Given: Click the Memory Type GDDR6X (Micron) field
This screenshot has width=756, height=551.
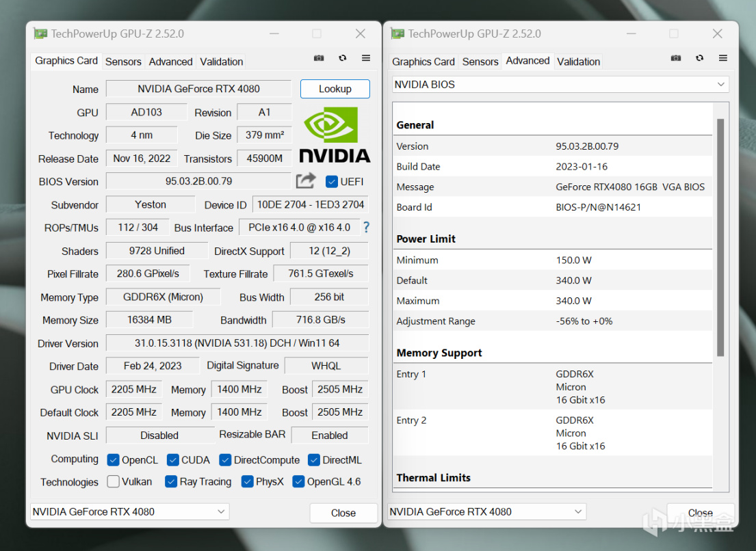Looking at the screenshot, I should tap(163, 297).
